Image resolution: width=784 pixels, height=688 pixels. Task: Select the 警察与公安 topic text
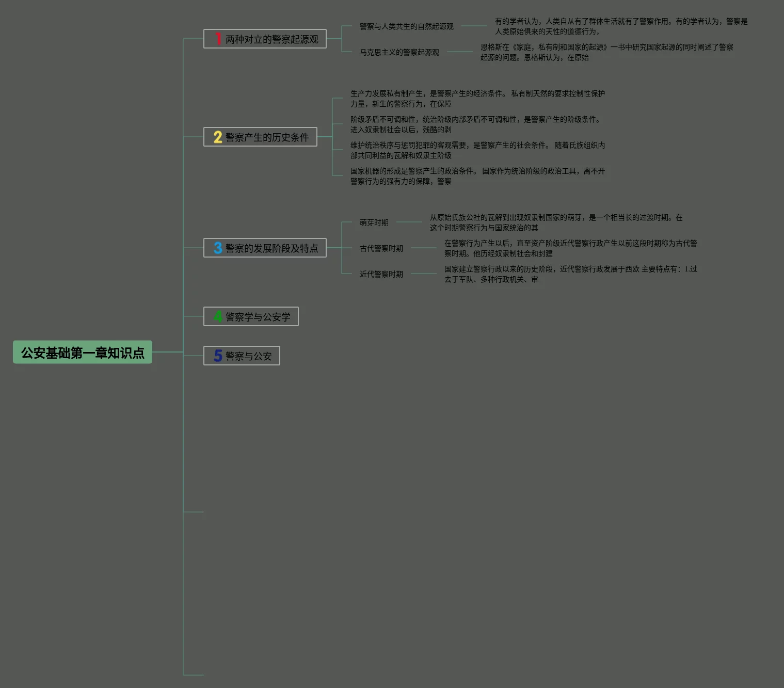tap(248, 356)
